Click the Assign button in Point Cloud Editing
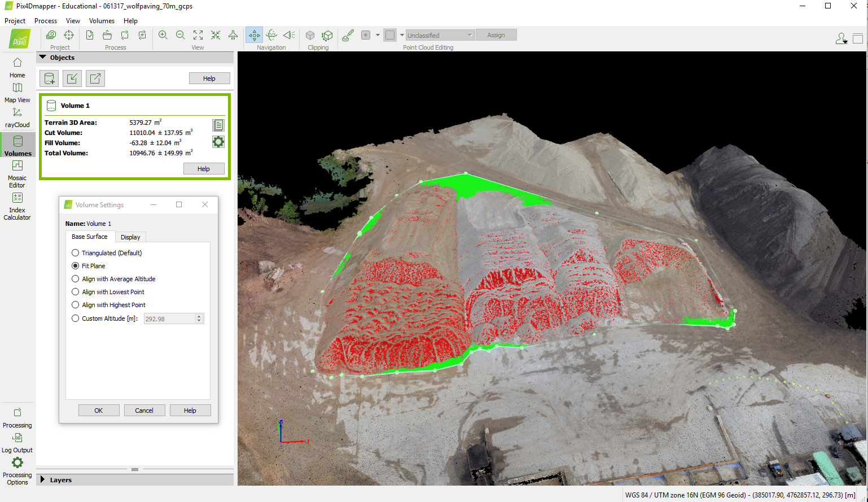This screenshot has width=868, height=502. click(x=496, y=35)
